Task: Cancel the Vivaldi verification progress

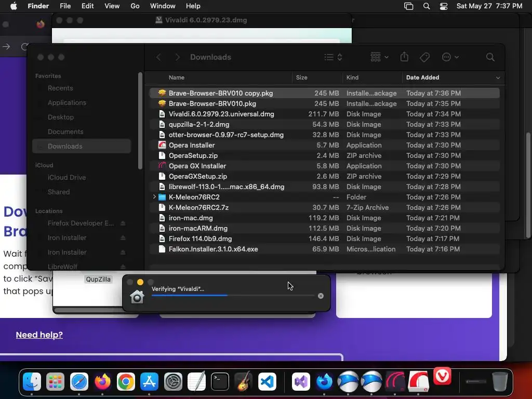Action: (x=321, y=296)
